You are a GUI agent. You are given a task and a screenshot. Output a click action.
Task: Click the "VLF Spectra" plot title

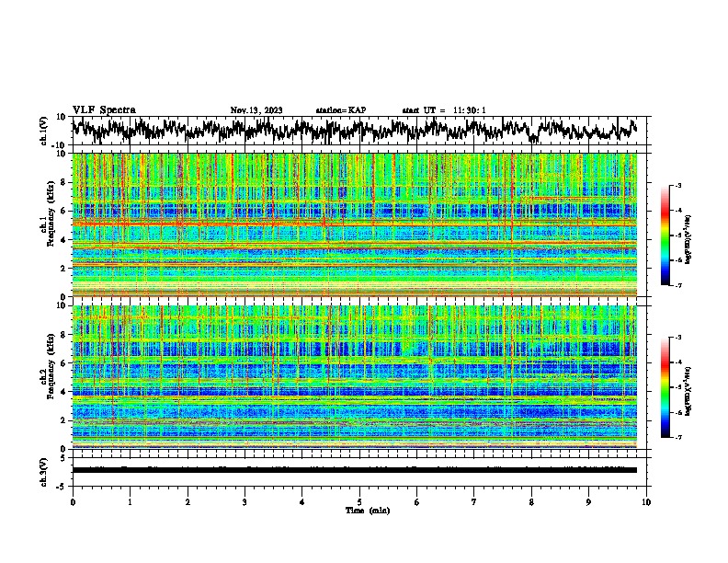click(104, 110)
